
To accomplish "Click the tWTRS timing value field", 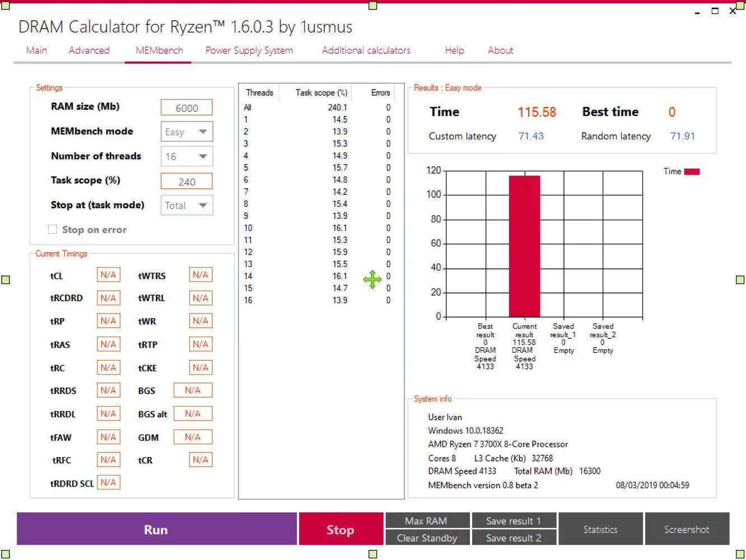I will pos(201,275).
